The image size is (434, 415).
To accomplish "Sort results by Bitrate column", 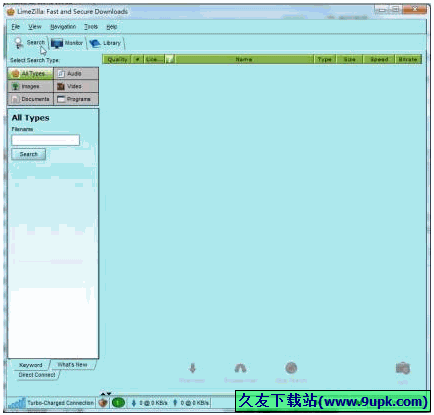I will pyautogui.click(x=408, y=59).
